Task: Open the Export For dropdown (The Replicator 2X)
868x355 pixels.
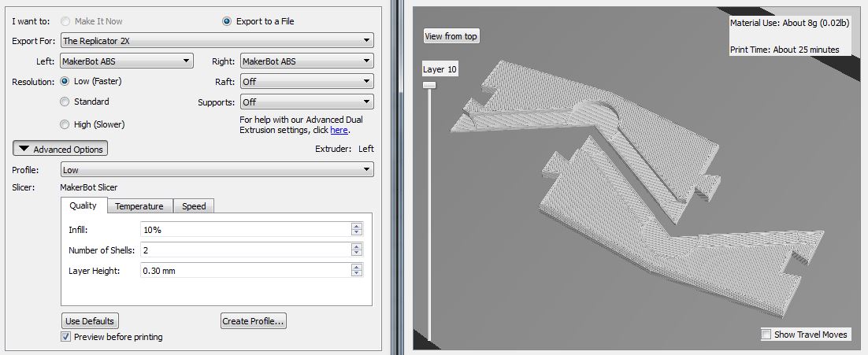Action: click(217, 40)
